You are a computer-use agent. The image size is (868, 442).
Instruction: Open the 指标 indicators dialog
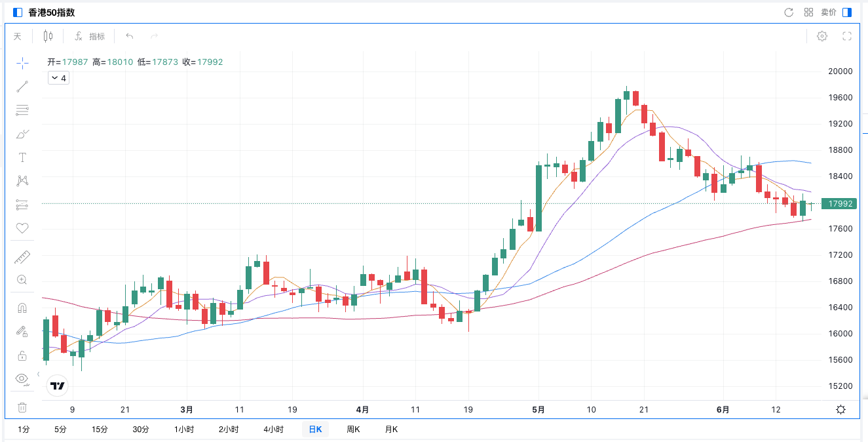point(90,37)
